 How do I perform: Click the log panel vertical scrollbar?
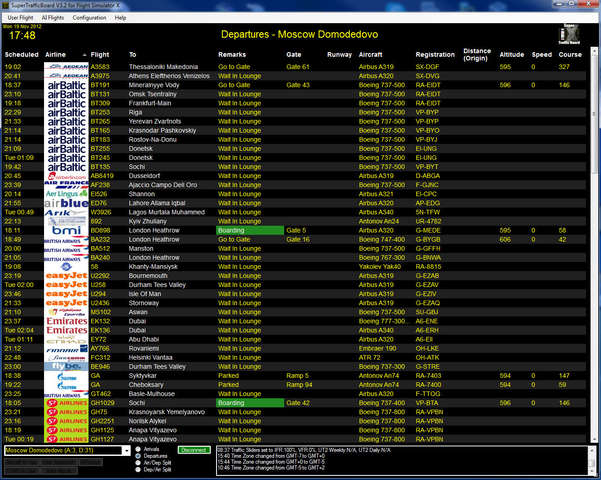coord(591,461)
